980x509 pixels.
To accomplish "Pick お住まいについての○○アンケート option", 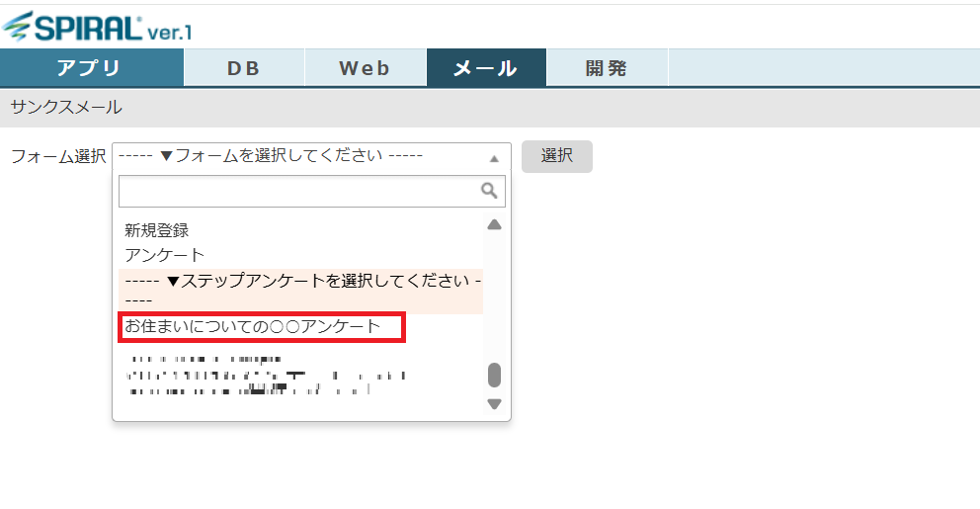I will pyautogui.click(x=253, y=327).
